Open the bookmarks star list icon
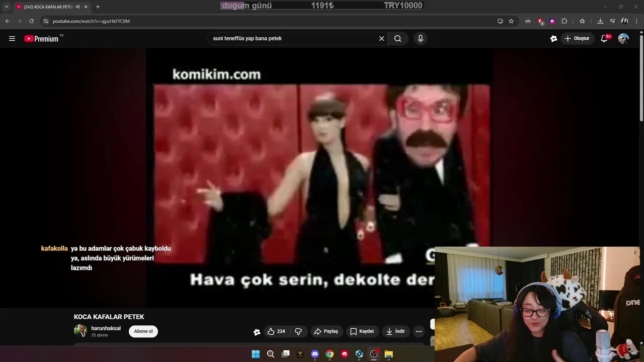This screenshot has width=644, height=362. [x=582, y=21]
